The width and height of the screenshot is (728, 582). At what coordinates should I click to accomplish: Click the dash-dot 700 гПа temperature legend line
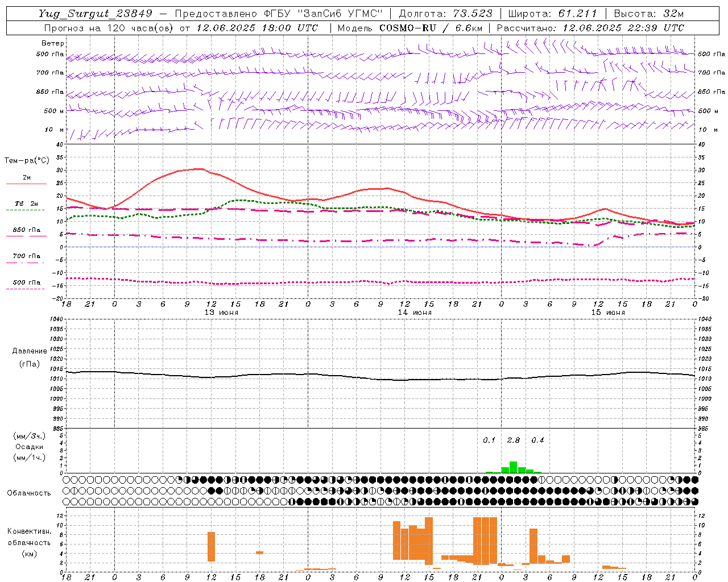[x=26, y=263]
